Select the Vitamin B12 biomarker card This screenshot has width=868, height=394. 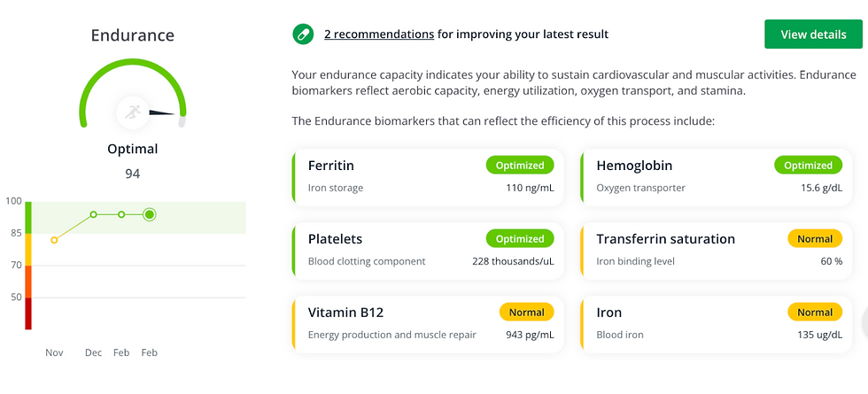428,324
